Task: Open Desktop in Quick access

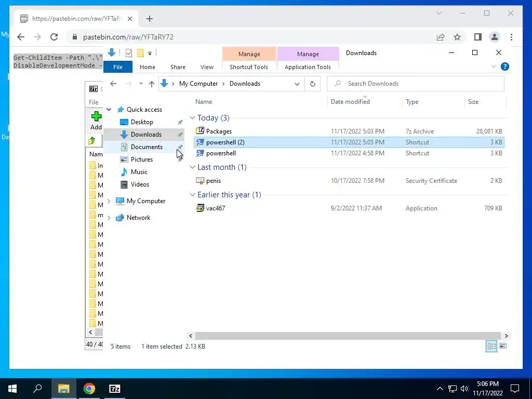Action: pos(142,122)
